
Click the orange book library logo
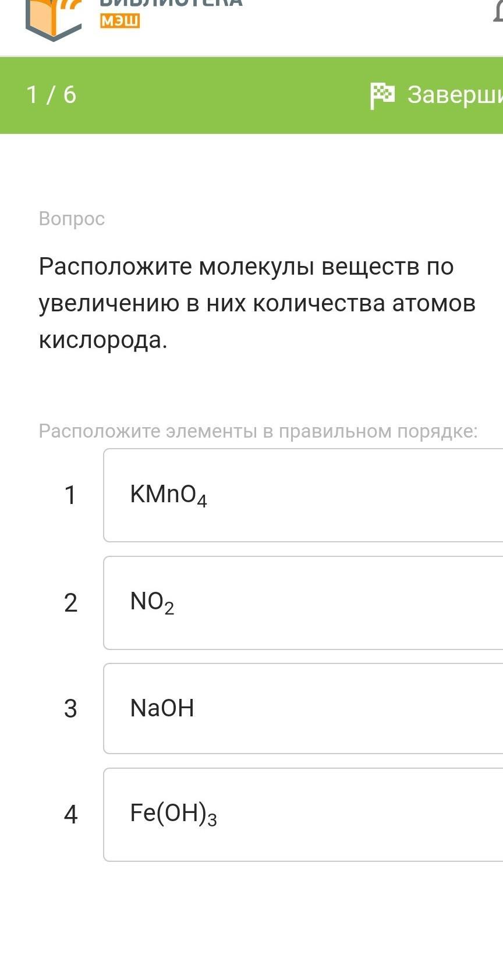click(x=54, y=19)
